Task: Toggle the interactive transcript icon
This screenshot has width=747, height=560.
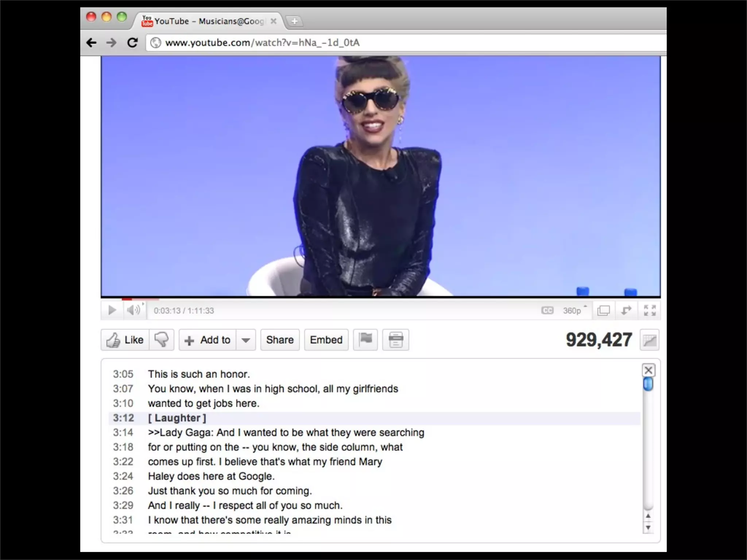Action: click(396, 340)
